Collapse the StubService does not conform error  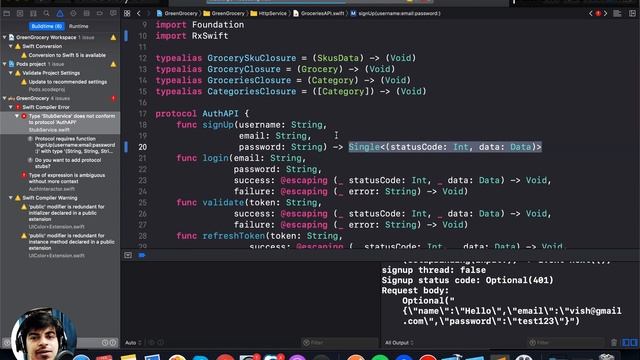(17, 116)
